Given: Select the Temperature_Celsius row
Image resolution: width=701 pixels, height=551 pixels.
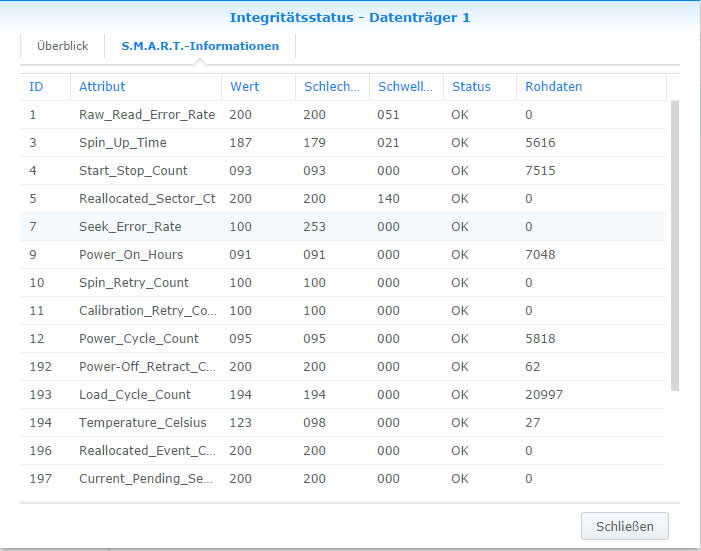Looking at the screenshot, I should point(342,423).
